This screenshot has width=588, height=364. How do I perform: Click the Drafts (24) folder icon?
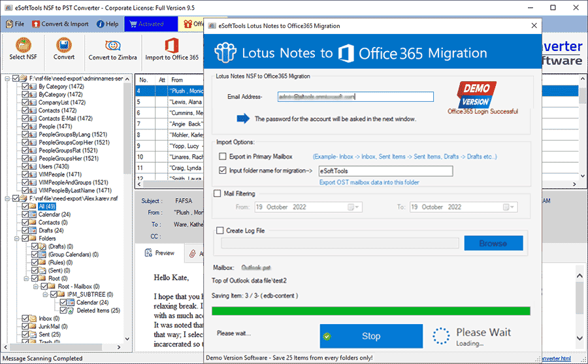33,231
